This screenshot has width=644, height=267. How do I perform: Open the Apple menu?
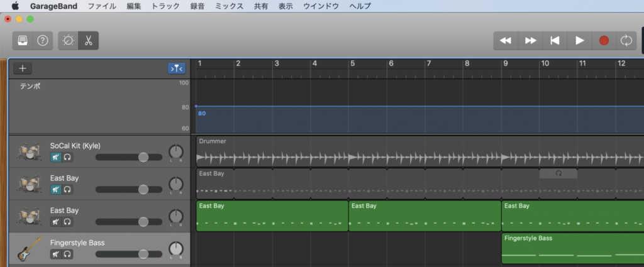tap(15, 6)
